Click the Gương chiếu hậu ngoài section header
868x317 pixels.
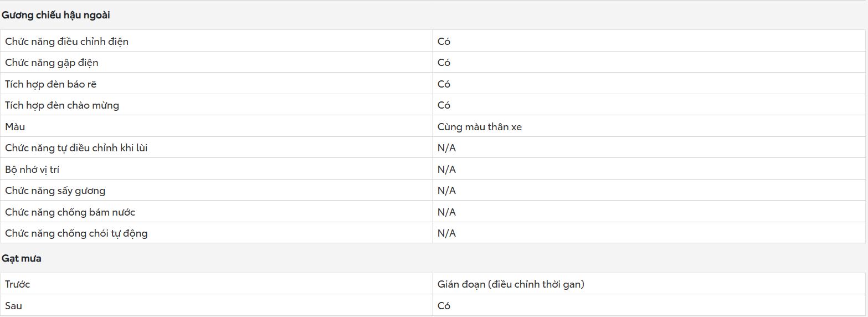(x=56, y=16)
